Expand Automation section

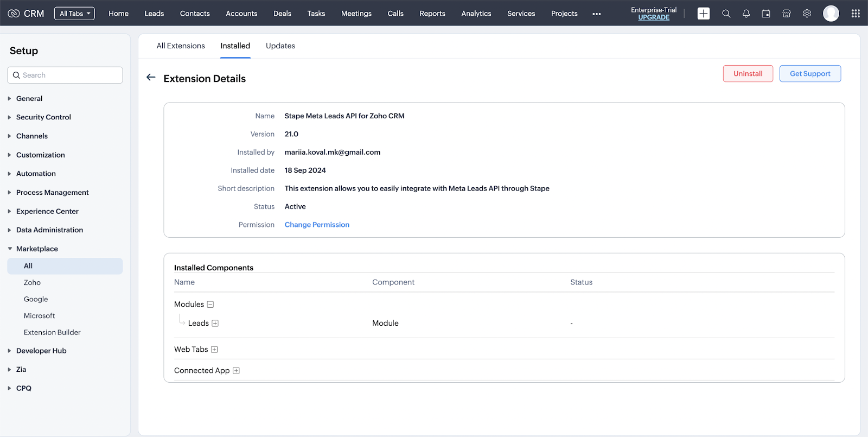point(9,174)
